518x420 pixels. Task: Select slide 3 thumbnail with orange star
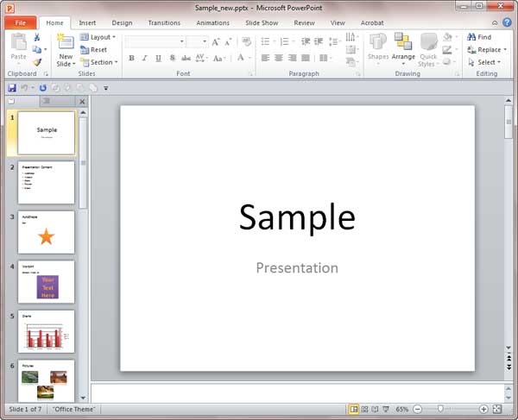(46, 232)
